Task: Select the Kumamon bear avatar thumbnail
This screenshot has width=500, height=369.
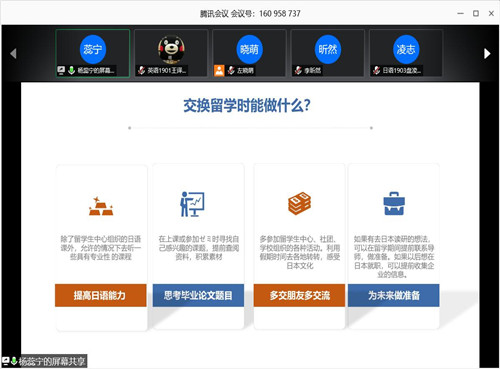Action: point(171,49)
